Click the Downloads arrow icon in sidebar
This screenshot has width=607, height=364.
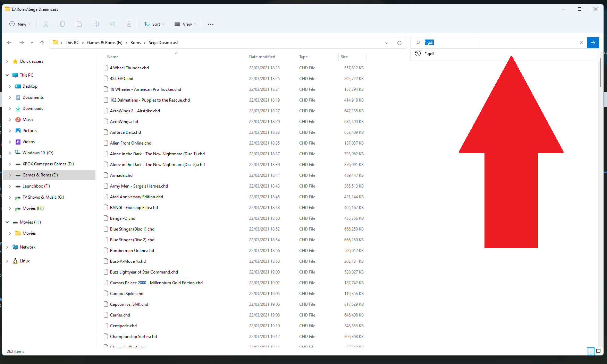[18, 109]
